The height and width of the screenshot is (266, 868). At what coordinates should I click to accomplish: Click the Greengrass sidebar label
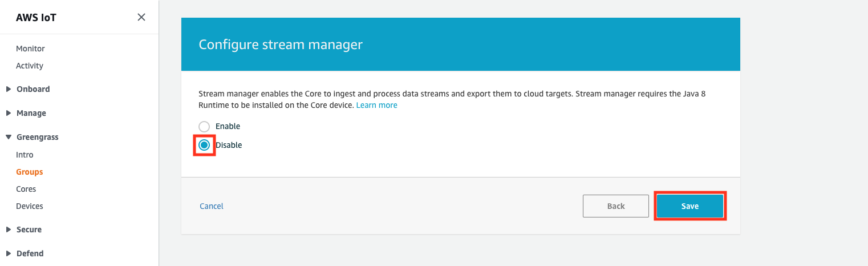click(x=38, y=137)
